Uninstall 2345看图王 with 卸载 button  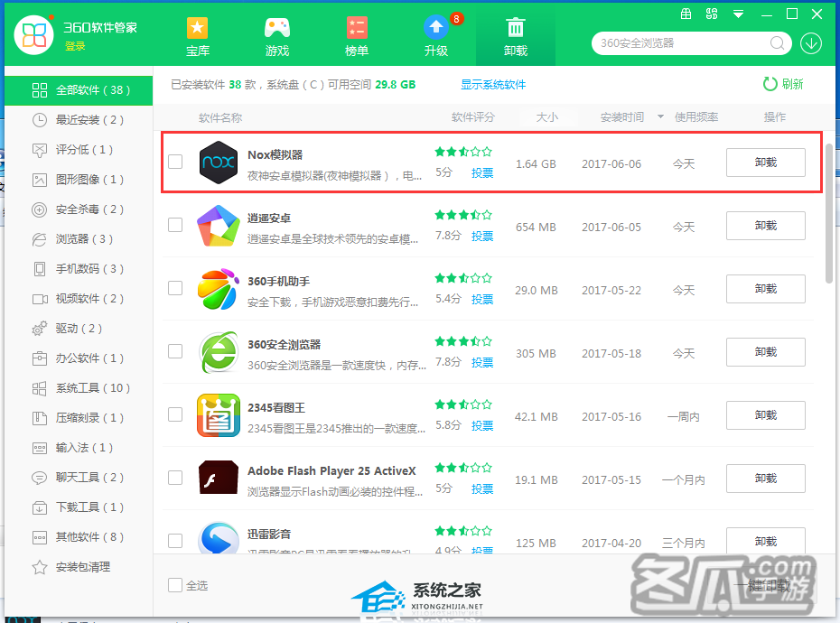766,415
